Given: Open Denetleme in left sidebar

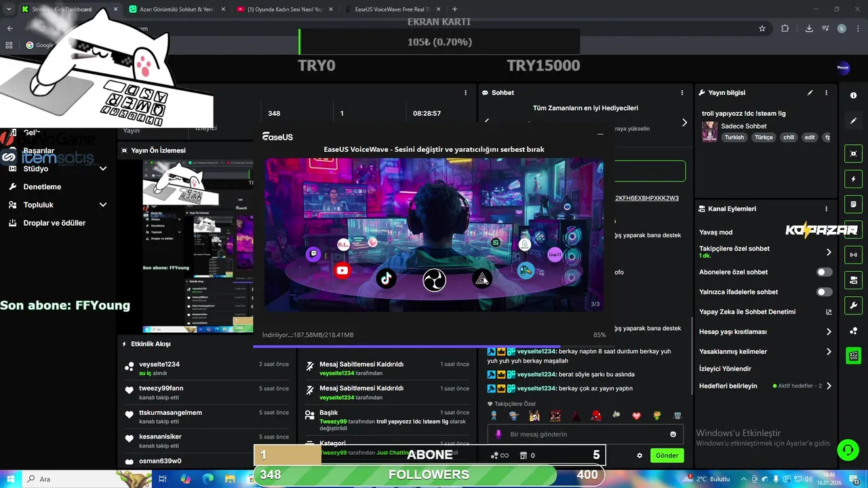Looking at the screenshot, I should (42, 187).
